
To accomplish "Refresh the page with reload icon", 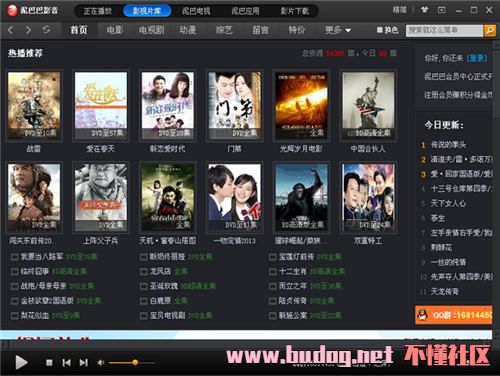I will [46, 30].
